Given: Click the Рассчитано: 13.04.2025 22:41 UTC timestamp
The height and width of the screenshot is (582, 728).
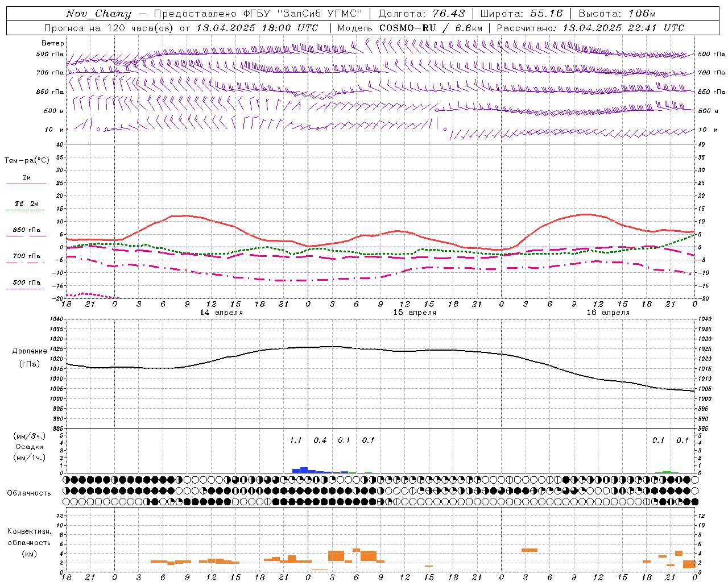Looking at the screenshot, I should [x=590, y=28].
